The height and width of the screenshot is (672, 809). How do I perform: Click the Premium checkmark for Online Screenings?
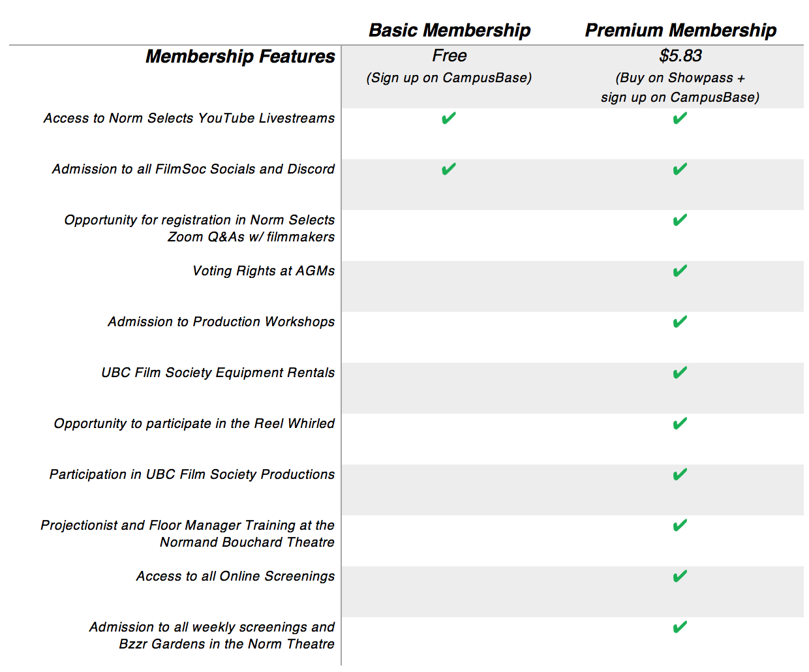pyautogui.click(x=680, y=576)
